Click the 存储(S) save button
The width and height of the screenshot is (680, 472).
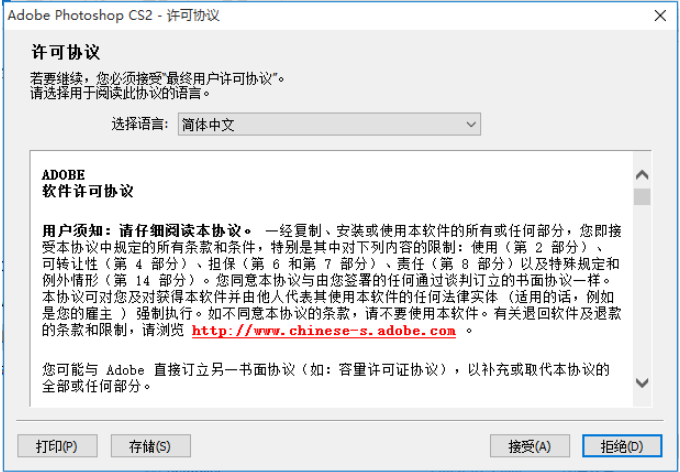[150, 446]
